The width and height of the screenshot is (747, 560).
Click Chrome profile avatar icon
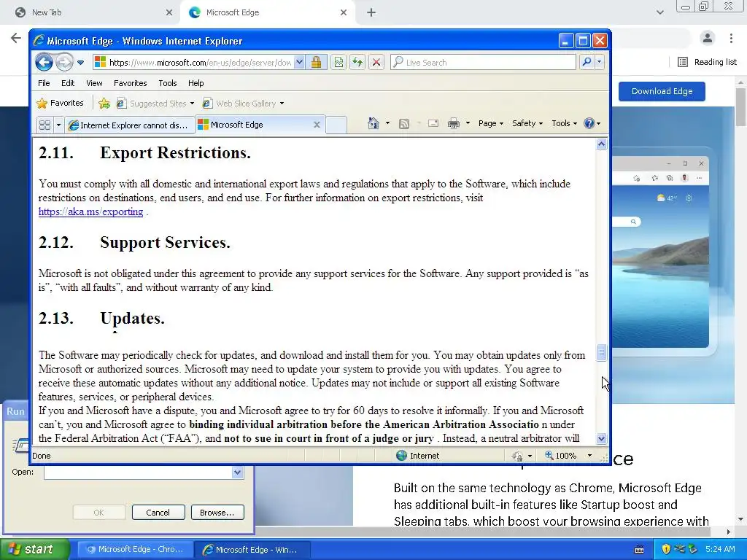(x=708, y=38)
